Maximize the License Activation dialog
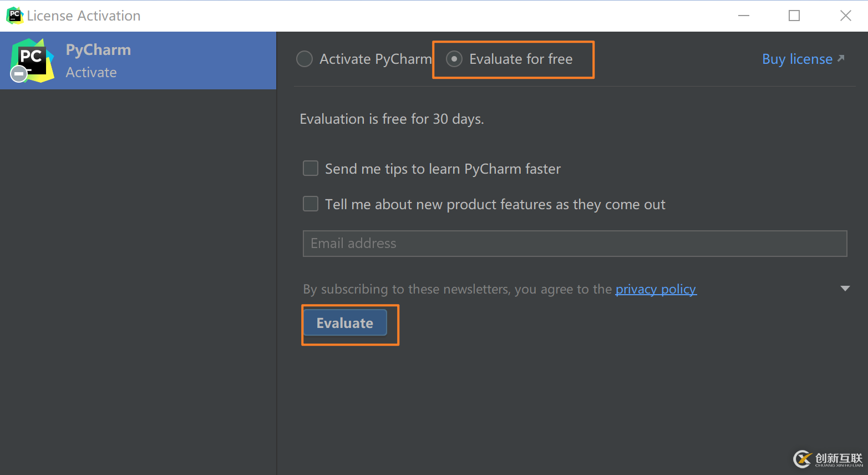The image size is (868, 475). [794, 15]
